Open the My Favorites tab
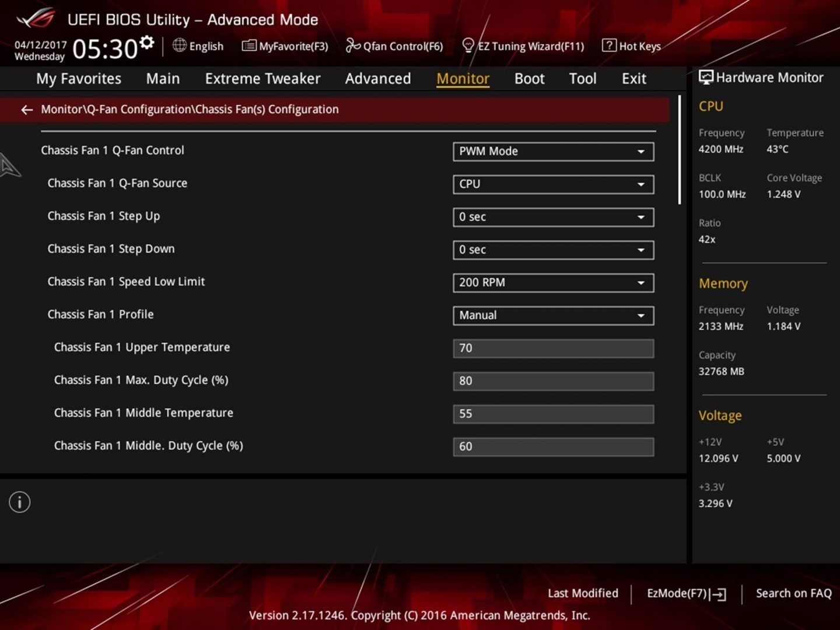 pos(79,79)
